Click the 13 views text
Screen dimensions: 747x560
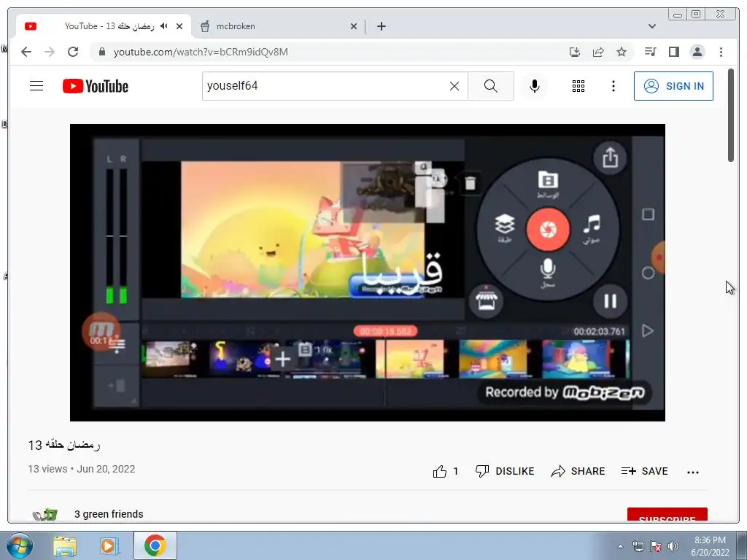(47, 469)
